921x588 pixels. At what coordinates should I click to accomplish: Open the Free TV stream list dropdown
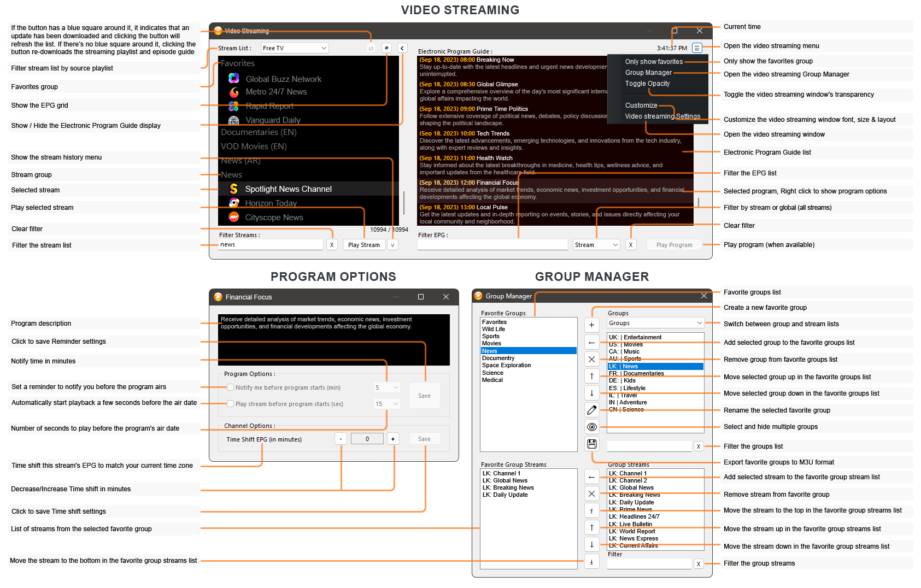[x=295, y=48]
